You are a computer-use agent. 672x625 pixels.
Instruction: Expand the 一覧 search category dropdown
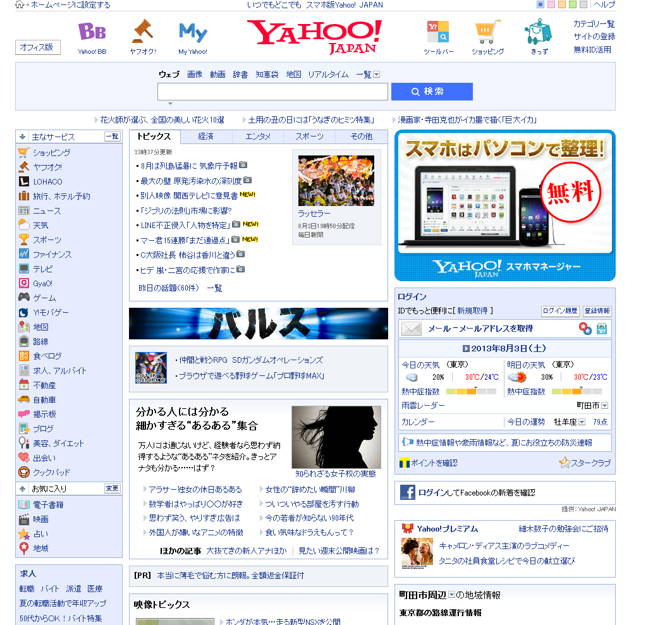(x=376, y=75)
